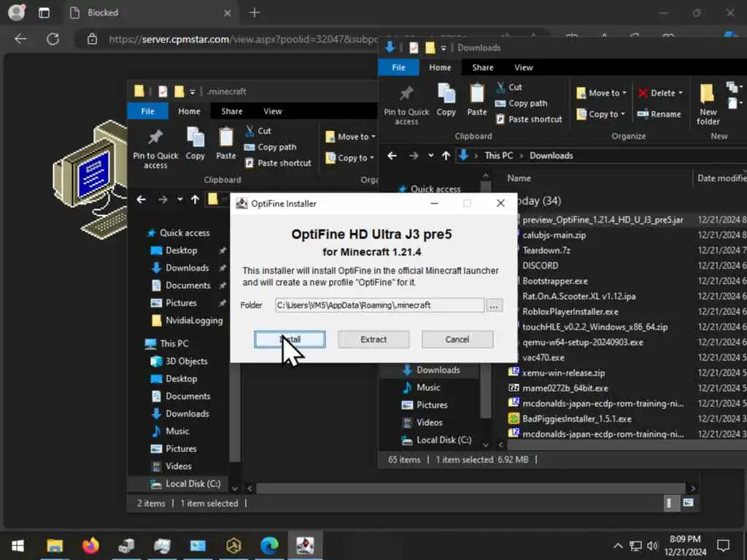Go back in the .minecraft window navigation
Image resolution: width=747 pixels, height=560 pixels.
point(141,200)
